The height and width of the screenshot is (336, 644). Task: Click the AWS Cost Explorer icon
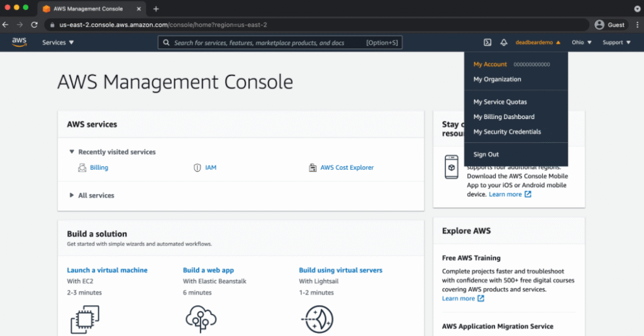pyautogui.click(x=313, y=167)
